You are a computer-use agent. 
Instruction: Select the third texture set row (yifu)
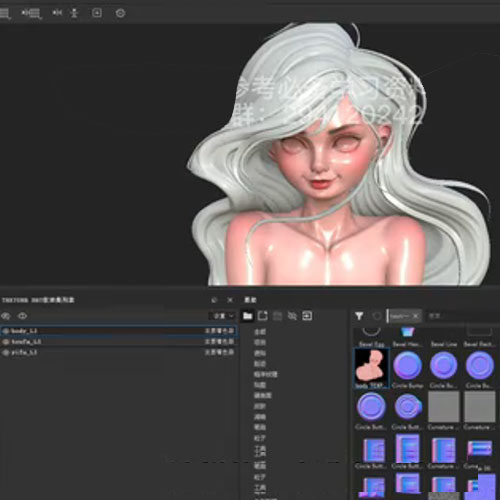[x=119, y=352]
